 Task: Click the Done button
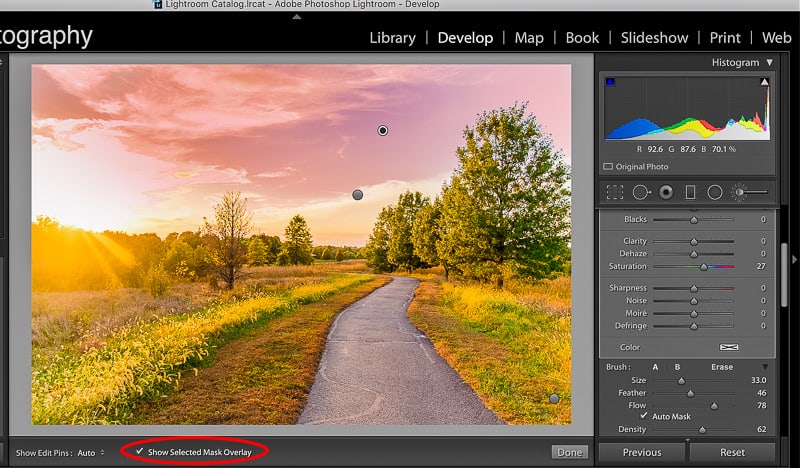click(569, 452)
